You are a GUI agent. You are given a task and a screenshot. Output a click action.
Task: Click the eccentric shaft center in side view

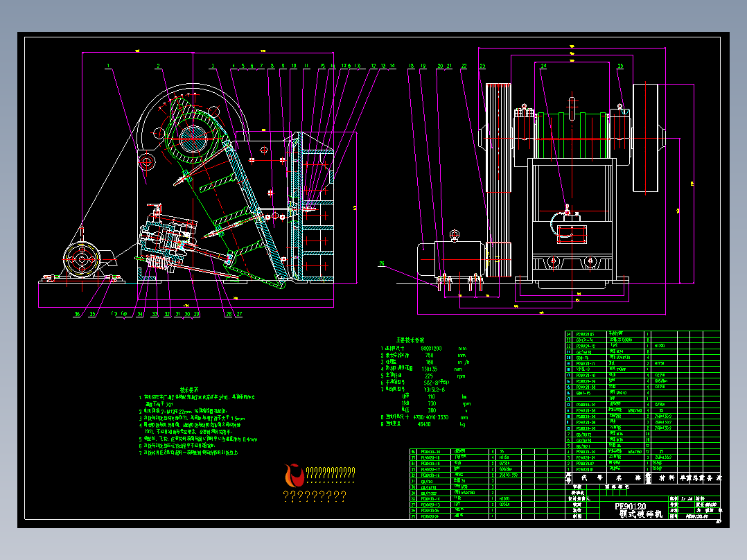[193, 139]
